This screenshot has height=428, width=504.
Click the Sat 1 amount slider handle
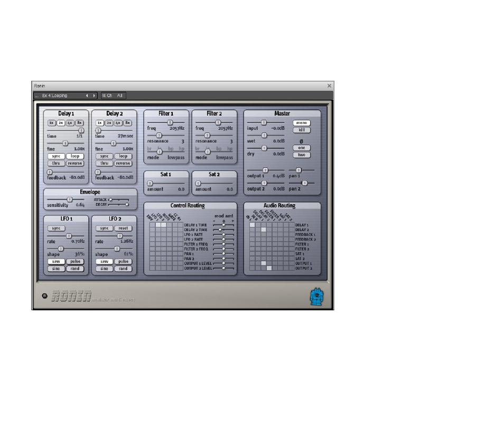[x=150, y=183]
